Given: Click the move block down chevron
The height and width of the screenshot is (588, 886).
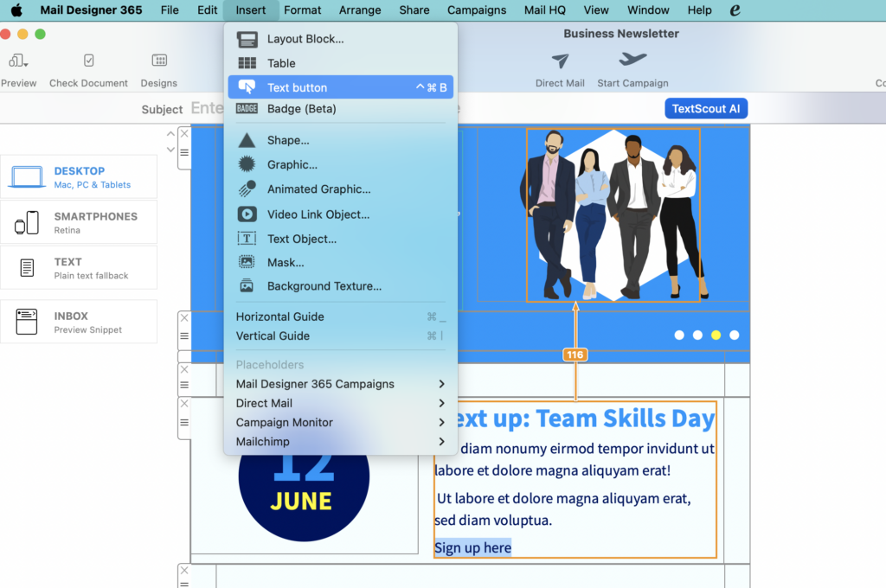Looking at the screenshot, I should coord(170,150).
